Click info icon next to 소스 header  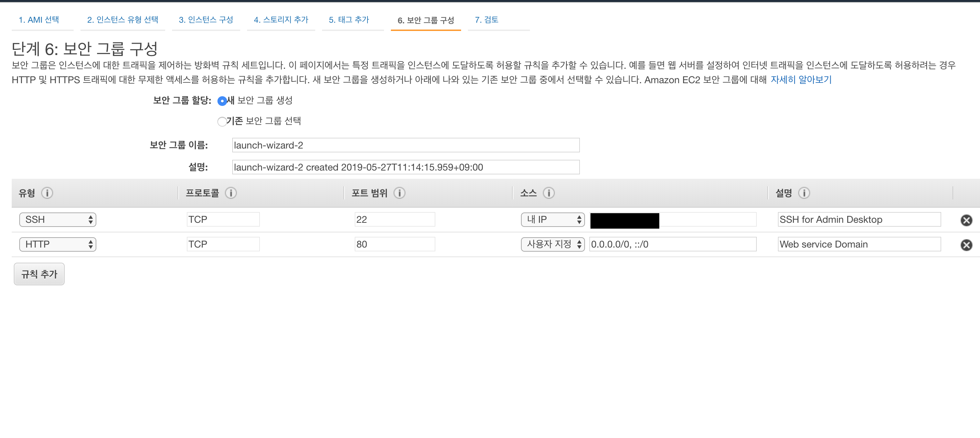548,193
